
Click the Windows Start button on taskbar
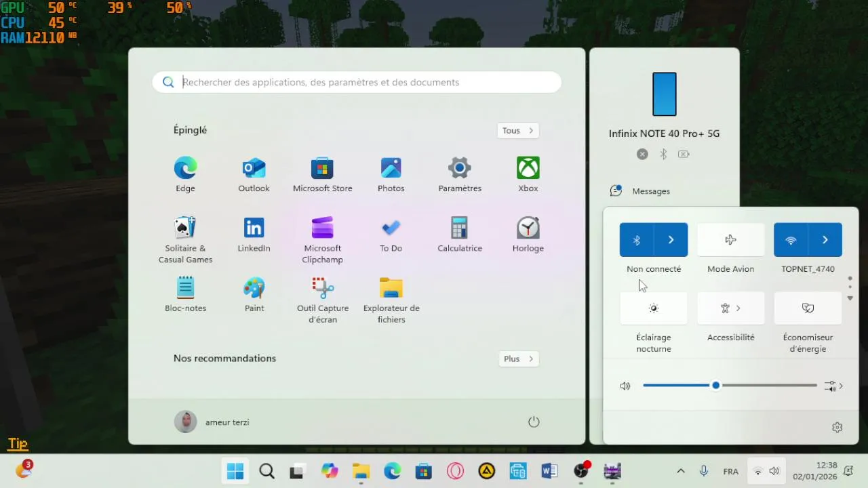point(235,471)
